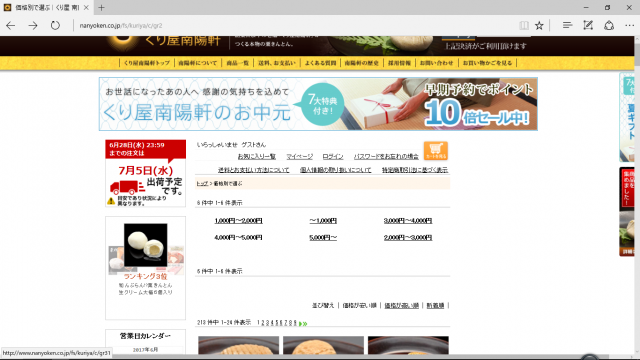This screenshot has height=360, width=640.
Task: Open the ログイン link
Action: (333, 156)
